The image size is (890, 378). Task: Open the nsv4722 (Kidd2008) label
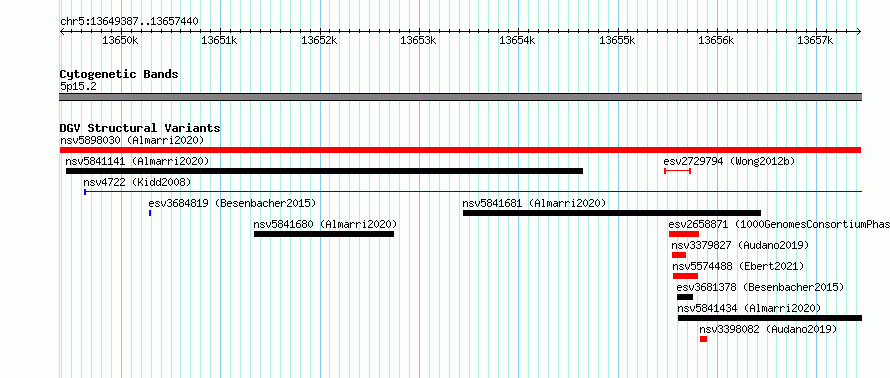pyautogui.click(x=137, y=182)
